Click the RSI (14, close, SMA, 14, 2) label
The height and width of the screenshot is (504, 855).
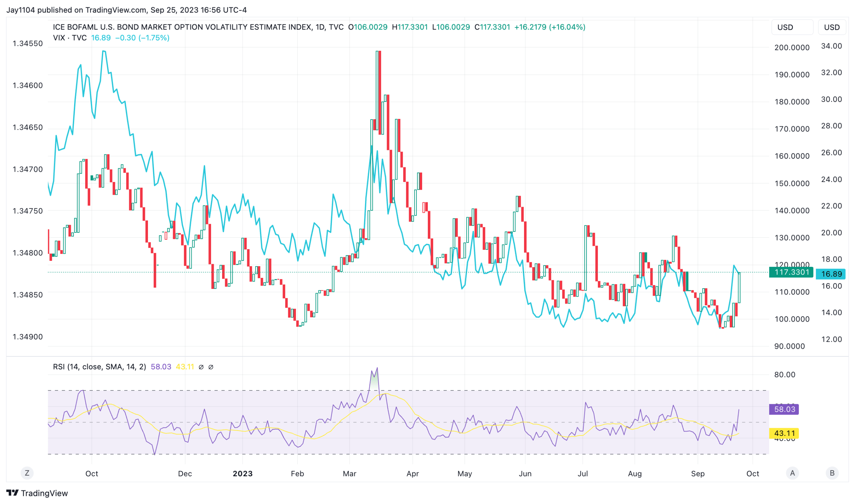[x=100, y=367]
